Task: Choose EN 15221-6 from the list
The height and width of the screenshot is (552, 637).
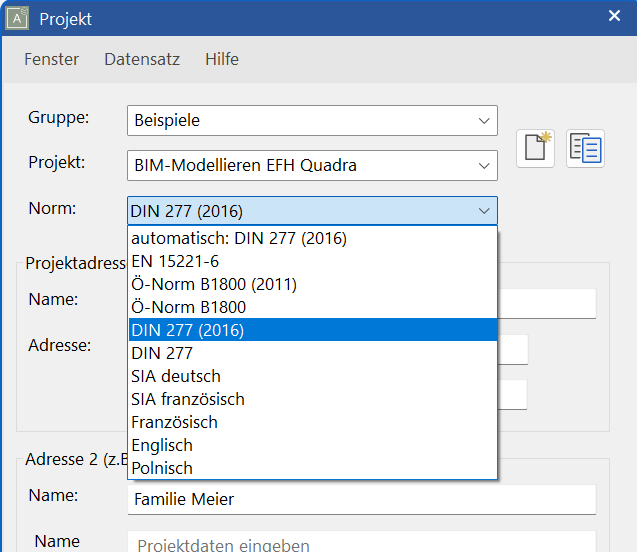Action: tap(176, 261)
